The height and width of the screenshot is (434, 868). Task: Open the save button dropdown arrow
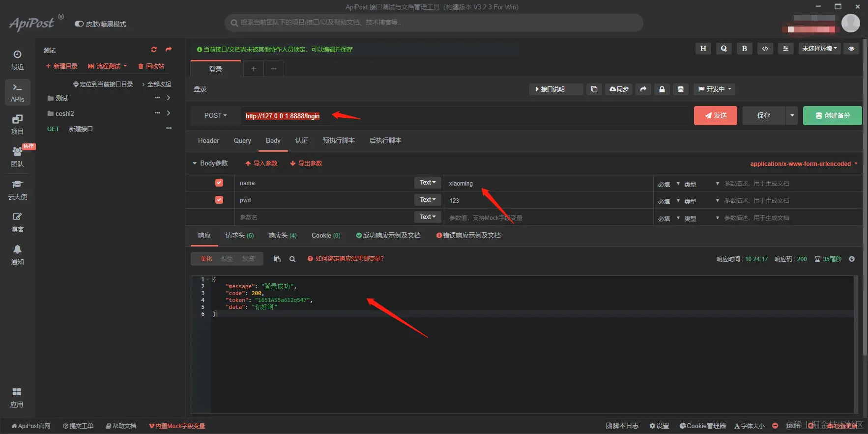pos(792,115)
